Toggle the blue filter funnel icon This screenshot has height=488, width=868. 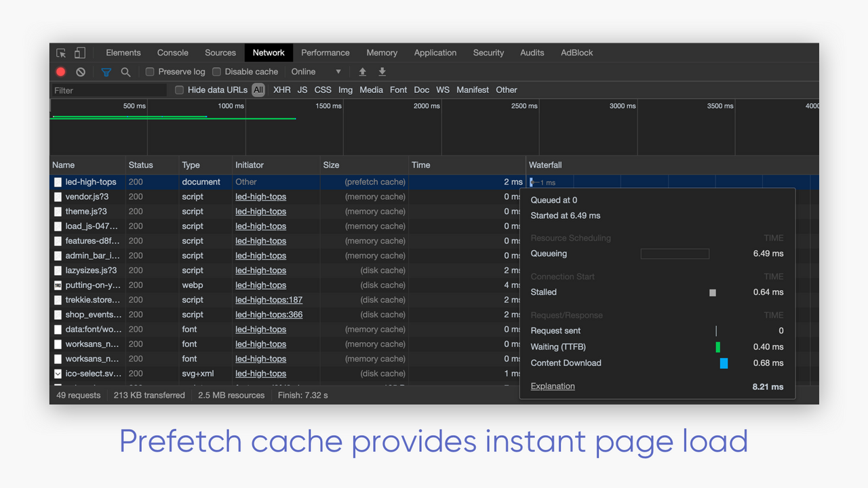(x=106, y=71)
